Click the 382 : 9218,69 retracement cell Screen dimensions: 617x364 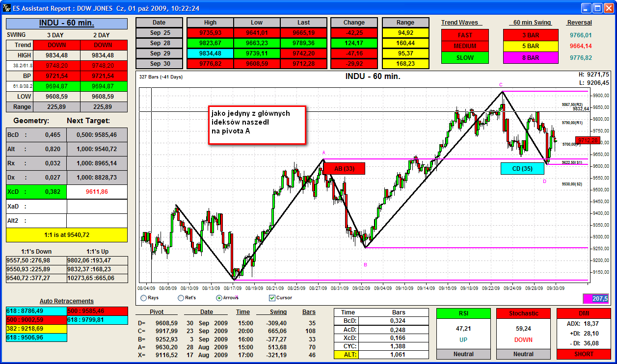click(36, 329)
